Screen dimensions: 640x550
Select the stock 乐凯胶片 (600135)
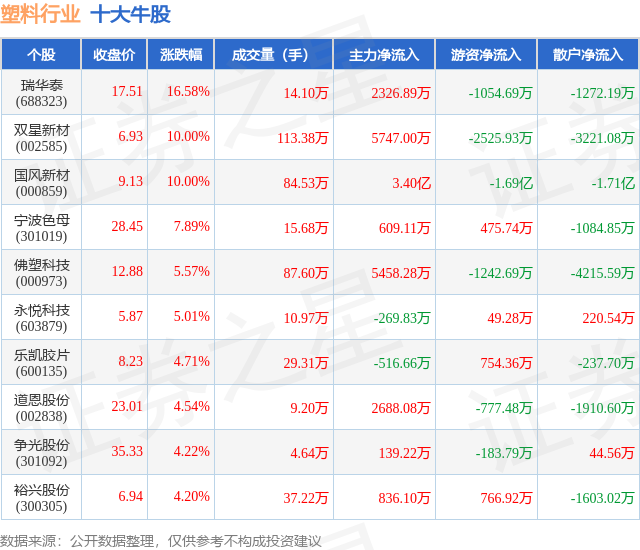tap(41, 363)
